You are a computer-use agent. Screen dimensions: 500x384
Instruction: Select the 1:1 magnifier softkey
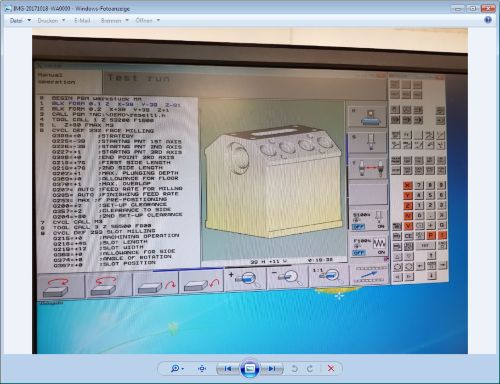(329, 276)
